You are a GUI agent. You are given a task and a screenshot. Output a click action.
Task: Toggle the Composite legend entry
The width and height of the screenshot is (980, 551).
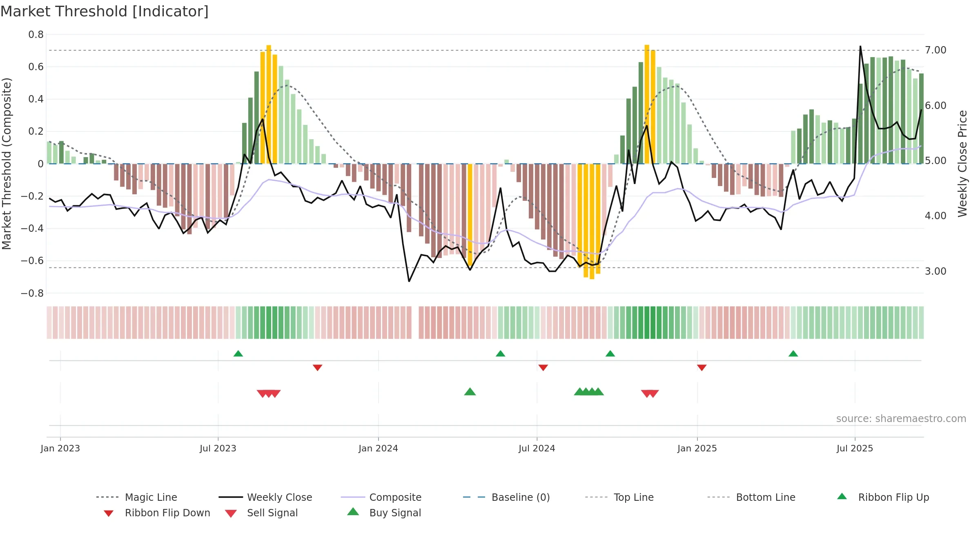point(381,497)
